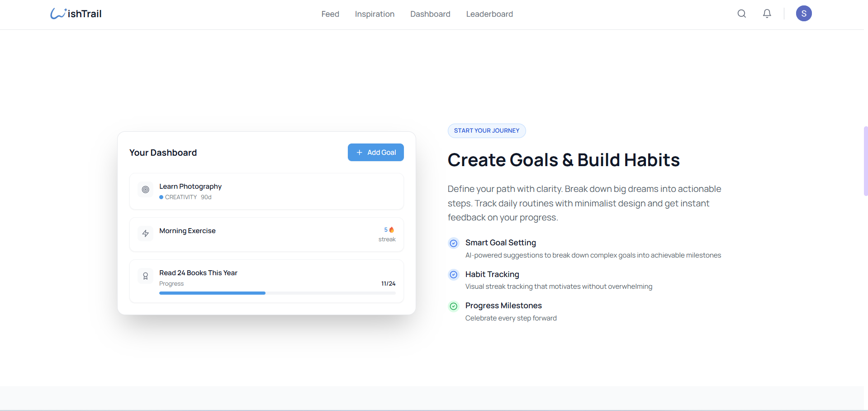
Task: Click the notification bell icon
Action: [x=767, y=14]
